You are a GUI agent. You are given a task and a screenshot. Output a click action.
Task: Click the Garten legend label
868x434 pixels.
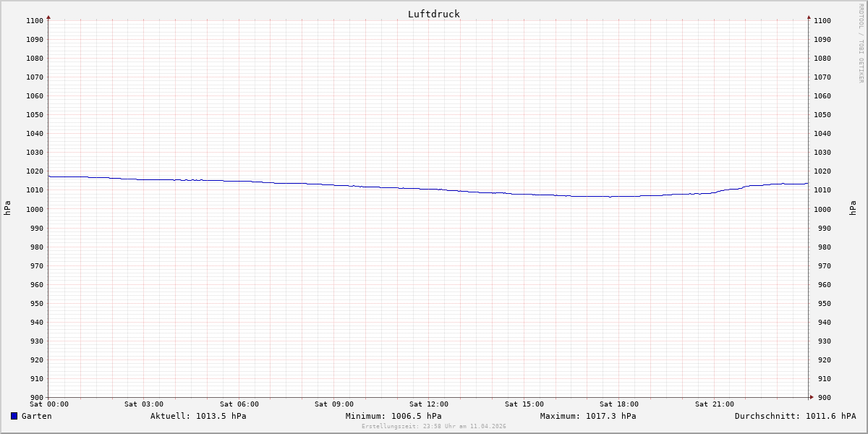[x=36, y=416]
